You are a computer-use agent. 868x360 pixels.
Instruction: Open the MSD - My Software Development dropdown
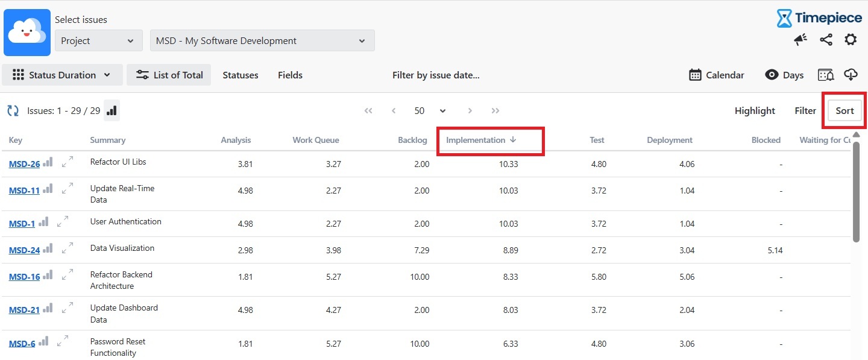click(262, 41)
